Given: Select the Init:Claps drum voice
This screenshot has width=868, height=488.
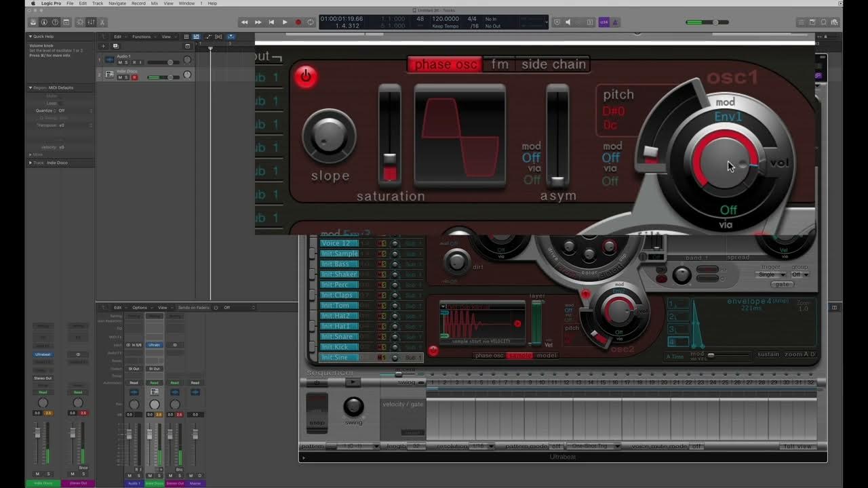Looking at the screenshot, I should pos(340,295).
